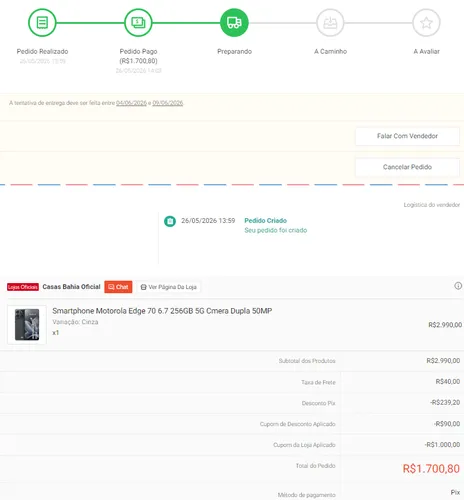Image resolution: width=464 pixels, height=500 pixels.
Task: Click the 04/06/2026 delivery date link
Action: click(131, 103)
